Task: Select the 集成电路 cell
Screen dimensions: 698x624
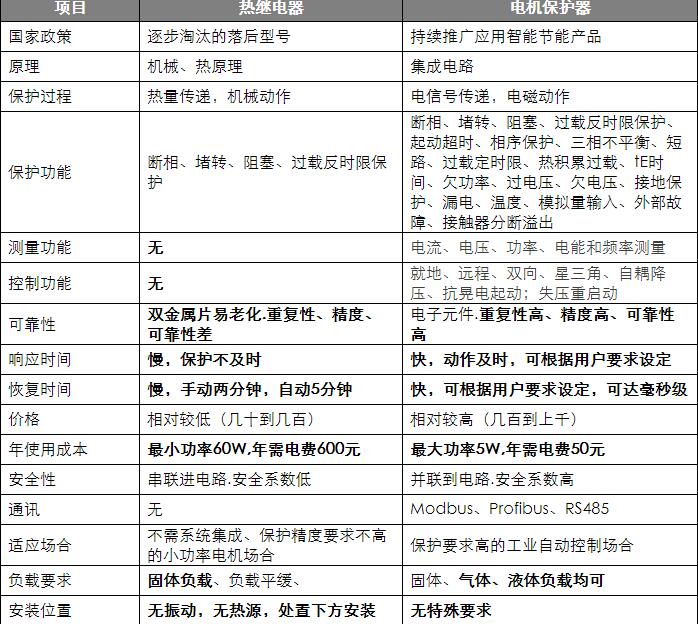Action: pyautogui.click(x=442, y=66)
